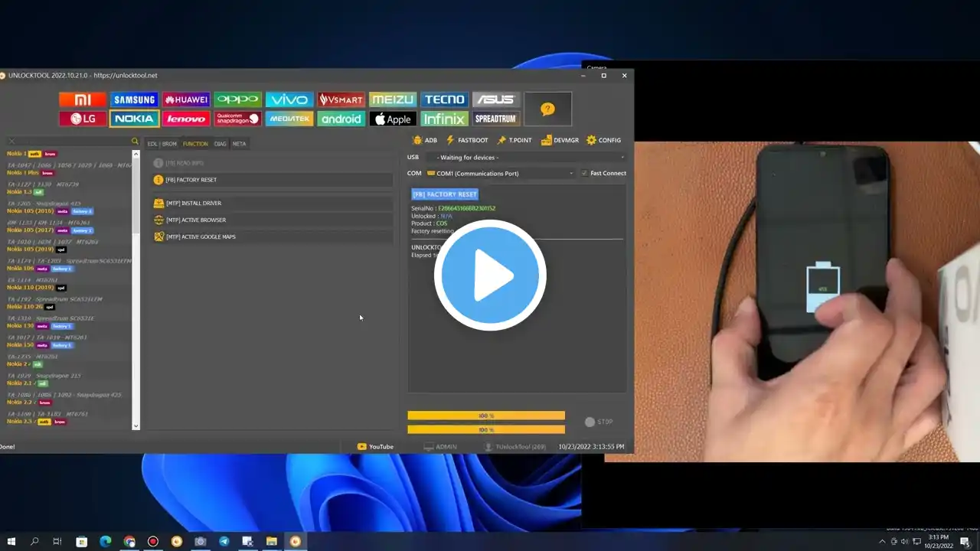Open Microsoft Edge from the taskbar

coord(106,542)
